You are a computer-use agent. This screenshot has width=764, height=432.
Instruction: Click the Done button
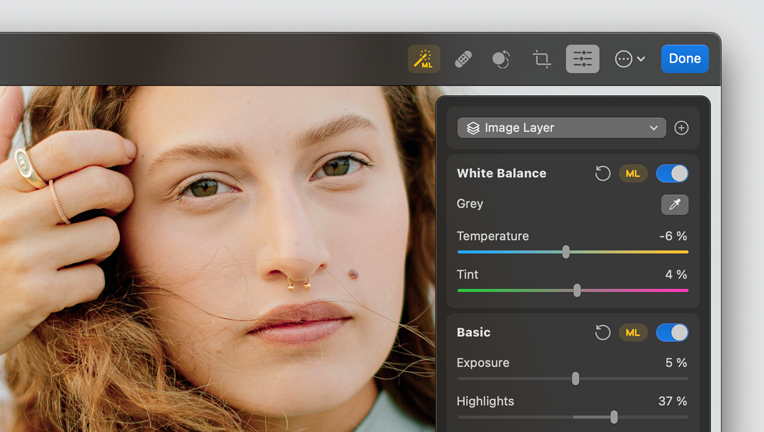[x=685, y=58]
